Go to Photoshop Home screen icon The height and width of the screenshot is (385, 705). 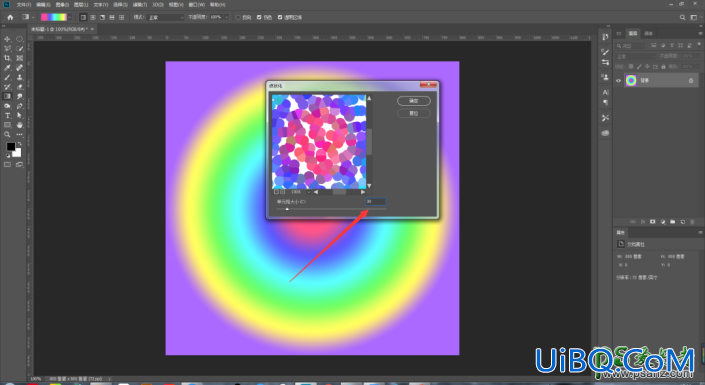pos(10,17)
